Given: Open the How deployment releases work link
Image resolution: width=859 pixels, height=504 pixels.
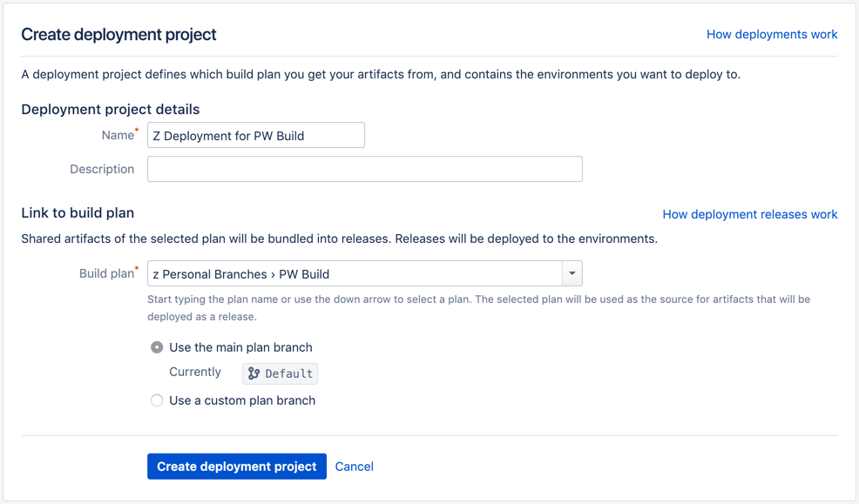Looking at the screenshot, I should 750,214.
